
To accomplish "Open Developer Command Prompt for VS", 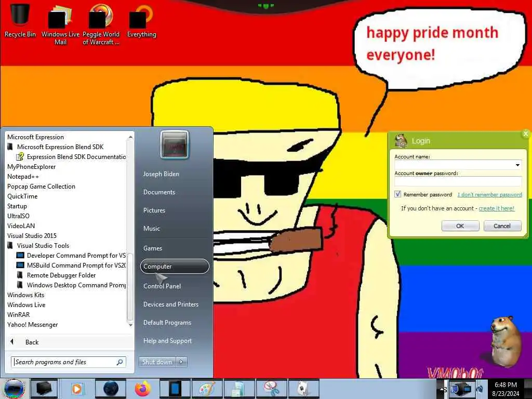I will (71, 256).
